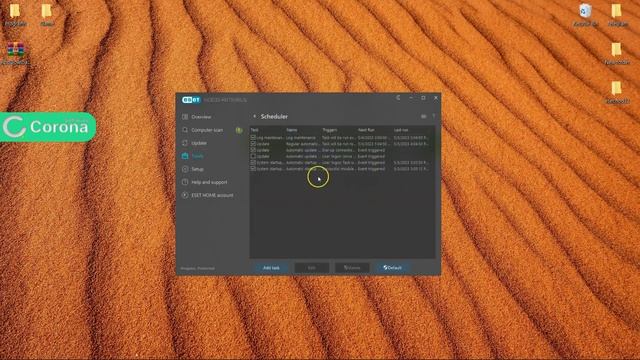Image resolution: width=640 pixels, height=360 pixels.
Task: Click the Edit button
Action: pos(311,268)
